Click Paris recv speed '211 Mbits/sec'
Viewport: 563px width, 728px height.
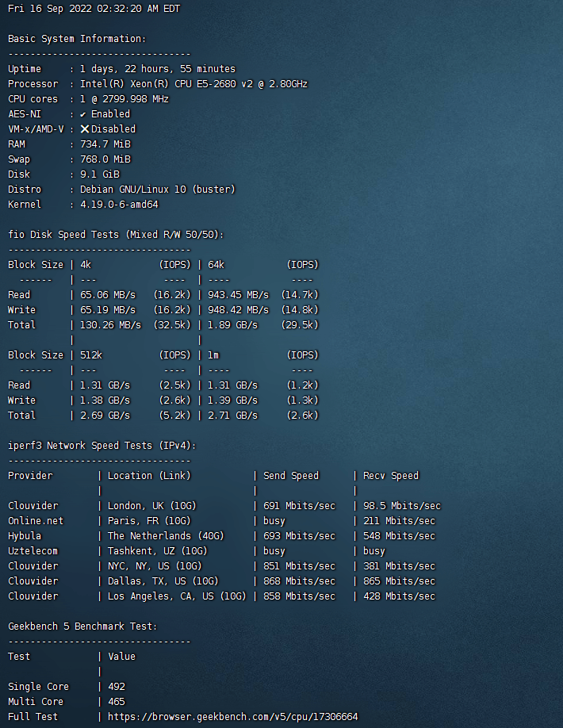coord(399,521)
